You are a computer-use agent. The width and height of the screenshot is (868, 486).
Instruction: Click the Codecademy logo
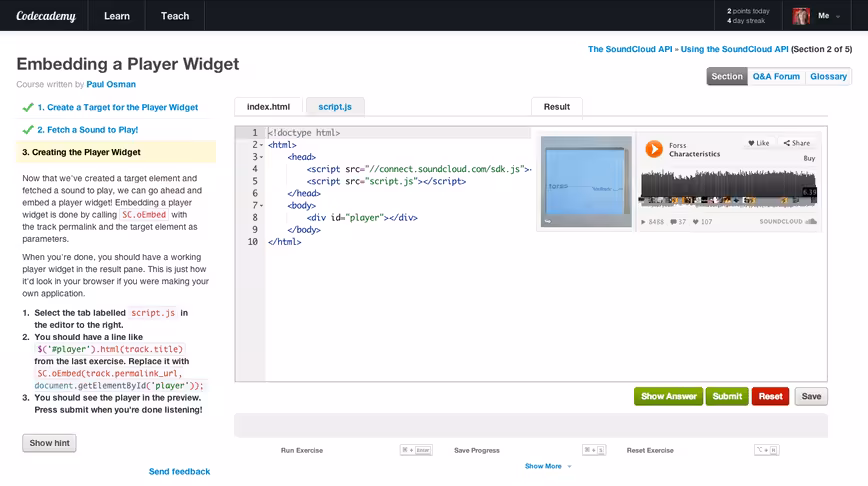pos(46,15)
